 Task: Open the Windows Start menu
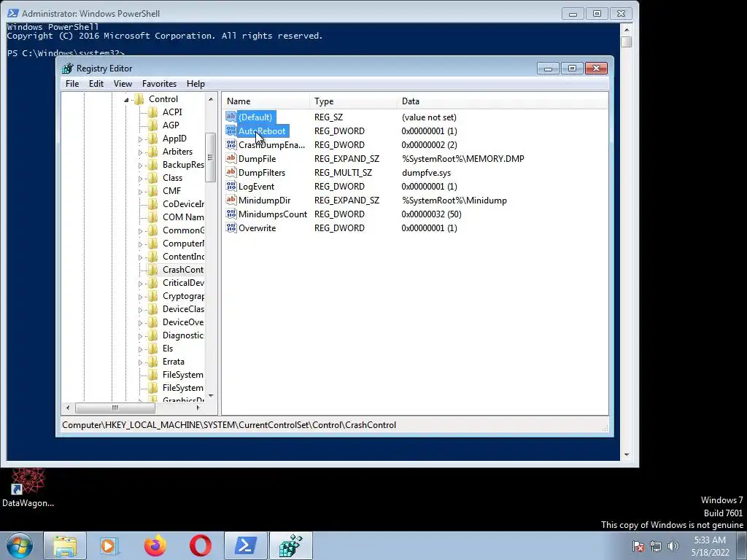pos(19,545)
